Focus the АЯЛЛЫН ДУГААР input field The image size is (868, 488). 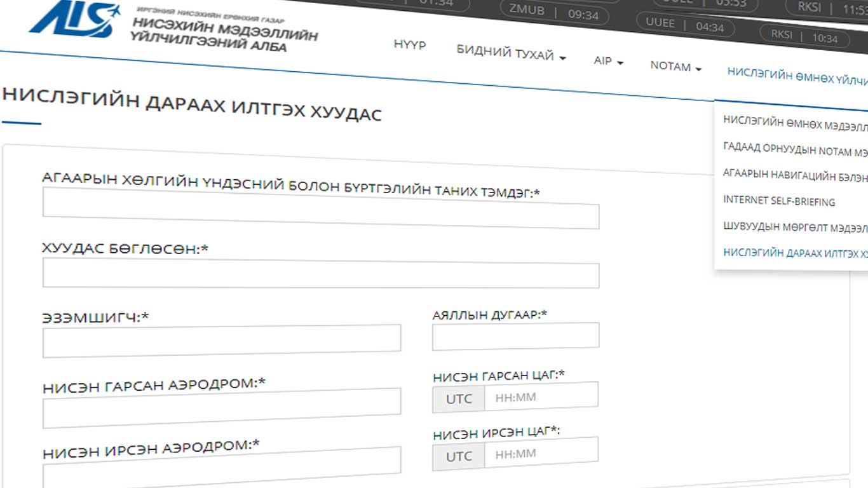[515, 336]
